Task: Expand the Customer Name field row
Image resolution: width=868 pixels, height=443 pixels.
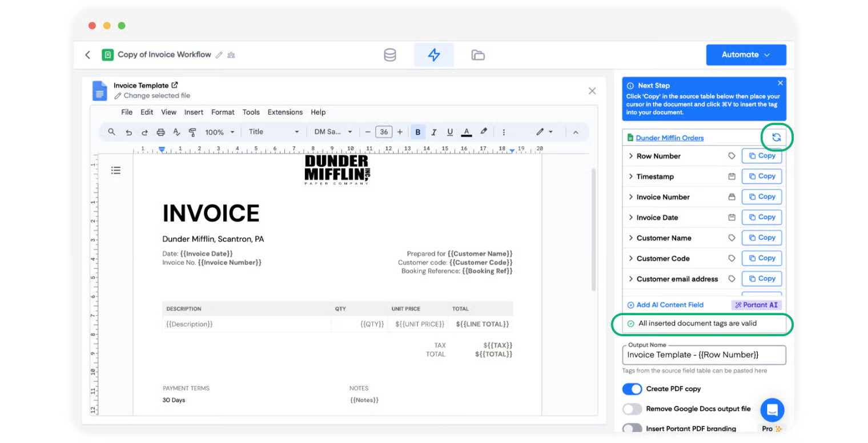Action: pyautogui.click(x=631, y=238)
